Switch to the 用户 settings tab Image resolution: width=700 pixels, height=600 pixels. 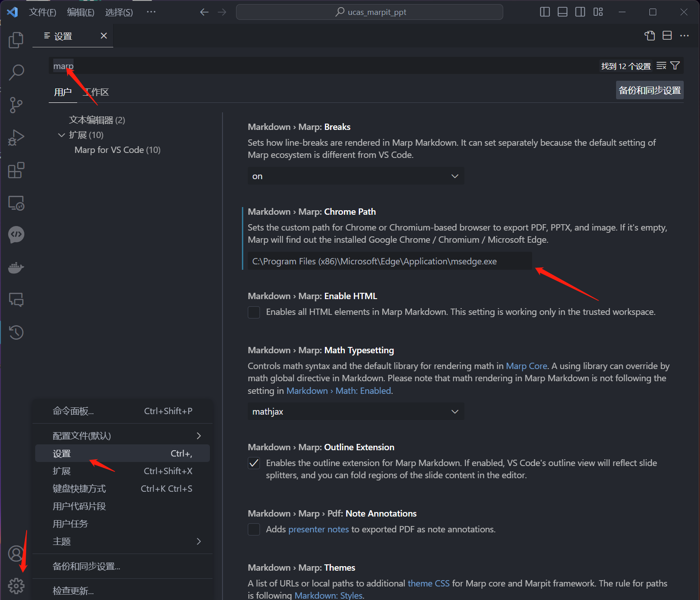pos(63,92)
